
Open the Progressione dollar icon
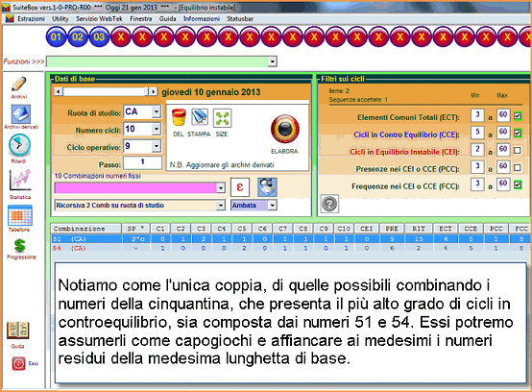pos(20,246)
